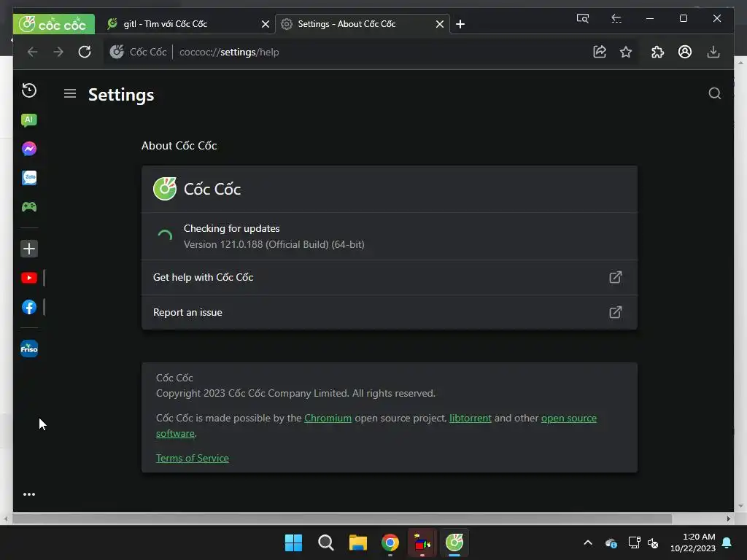
Task: Open the games controller sidebar icon
Action: tap(29, 206)
